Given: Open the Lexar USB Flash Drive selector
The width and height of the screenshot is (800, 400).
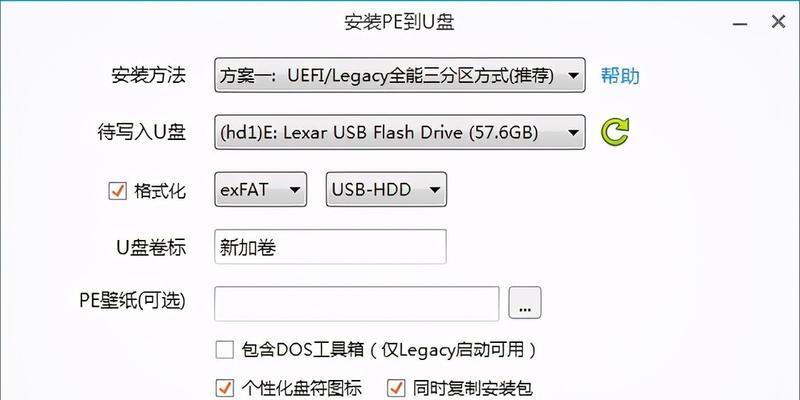Looking at the screenshot, I should 399,132.
